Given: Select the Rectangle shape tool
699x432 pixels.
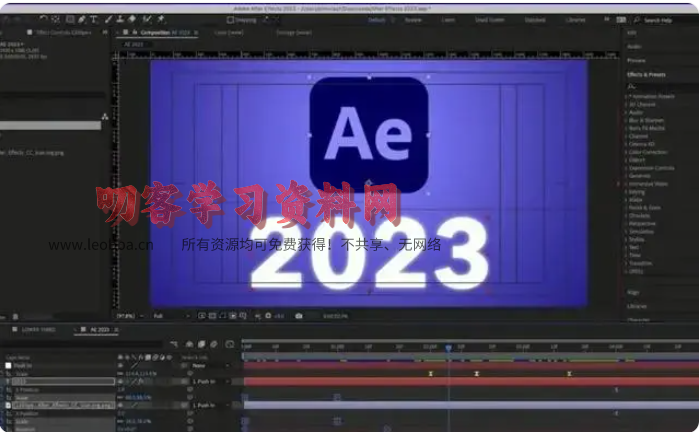Looking at the screenshot, I should click(x=70, y=19).
